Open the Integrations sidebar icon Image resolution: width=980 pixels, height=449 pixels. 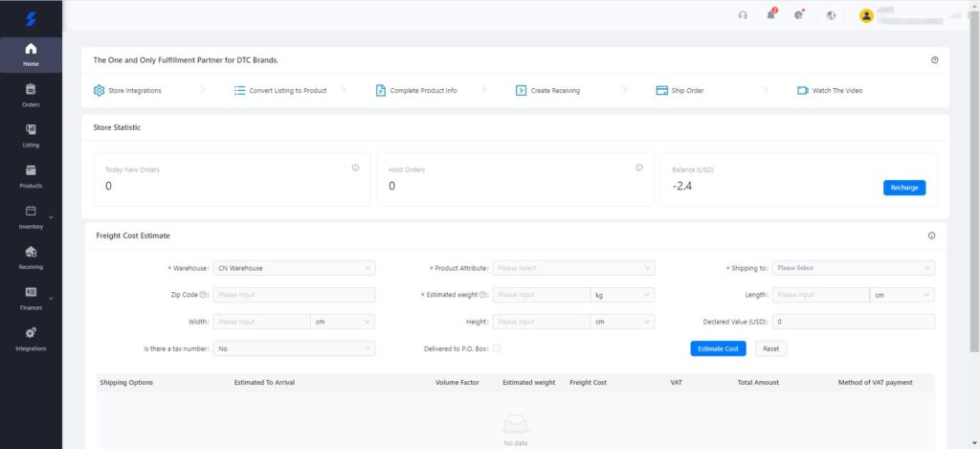point(31,337)
